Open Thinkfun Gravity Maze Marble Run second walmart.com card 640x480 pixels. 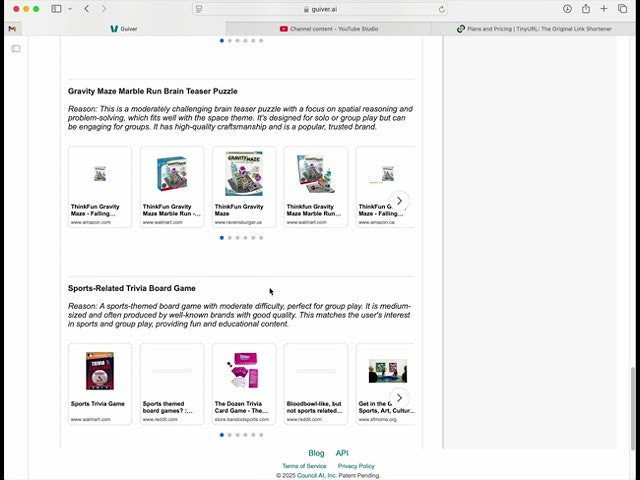[x=316, y=187]
